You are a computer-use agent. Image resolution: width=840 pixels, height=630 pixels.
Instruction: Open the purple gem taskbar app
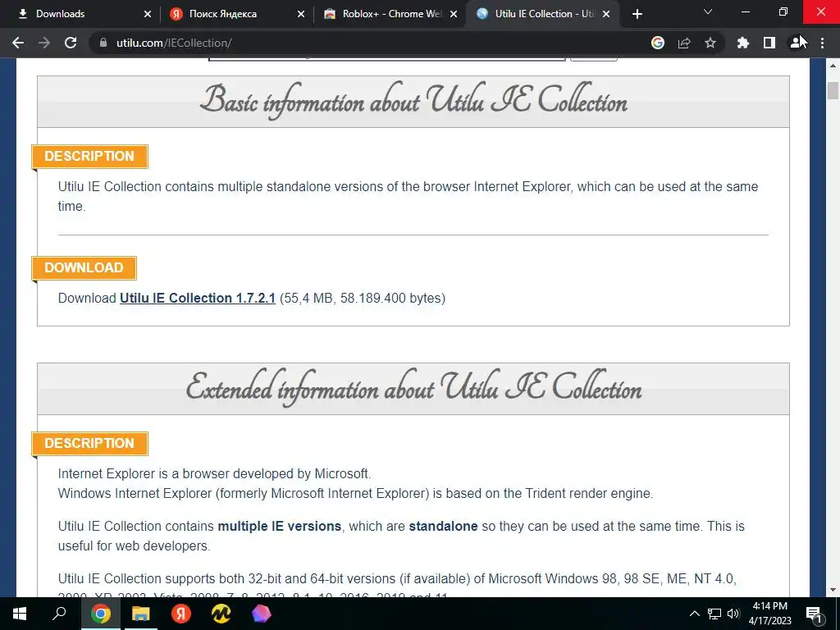[x=261, y=614]
